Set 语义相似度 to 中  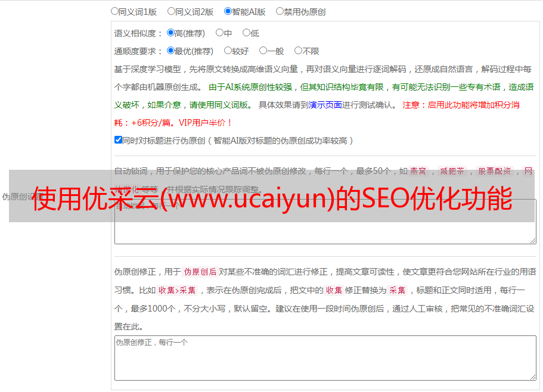pos(219,33)
